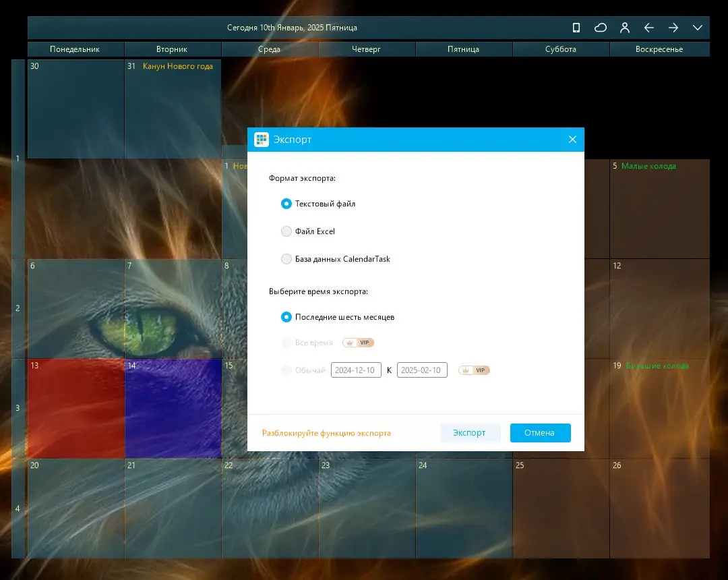The height and width of the screenshot is (580, 728).
Task: Click Большие холода event on day 19
Action: click(x=657, y=366)
